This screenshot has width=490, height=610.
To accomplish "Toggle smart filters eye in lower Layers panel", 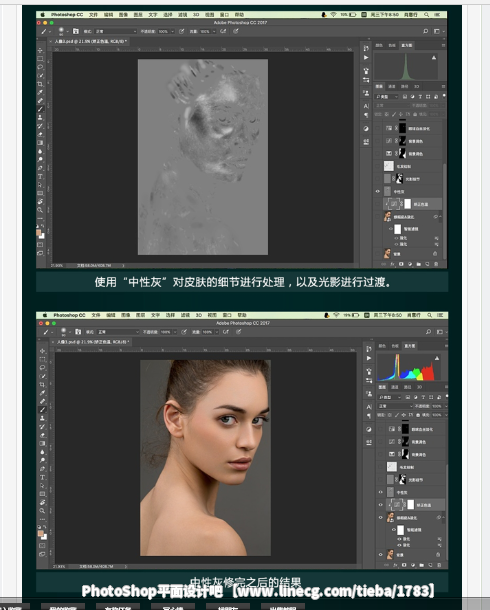I will 394,529.
